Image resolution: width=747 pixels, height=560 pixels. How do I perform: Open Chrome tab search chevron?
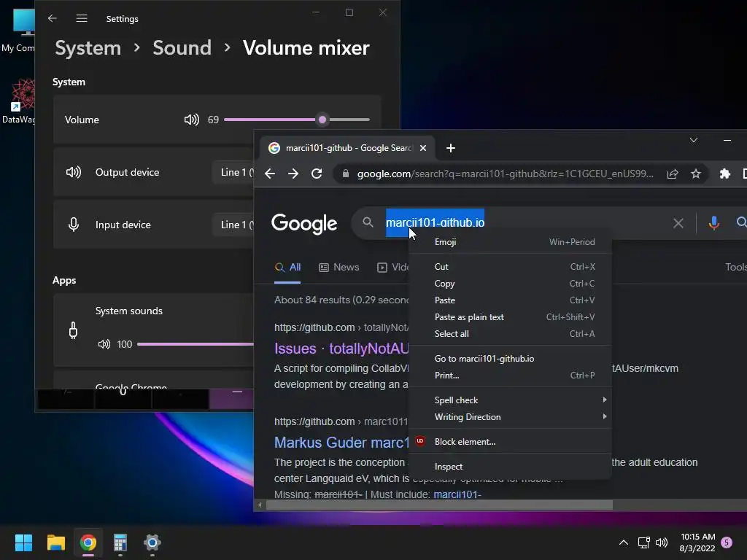(x=694, y=140)
